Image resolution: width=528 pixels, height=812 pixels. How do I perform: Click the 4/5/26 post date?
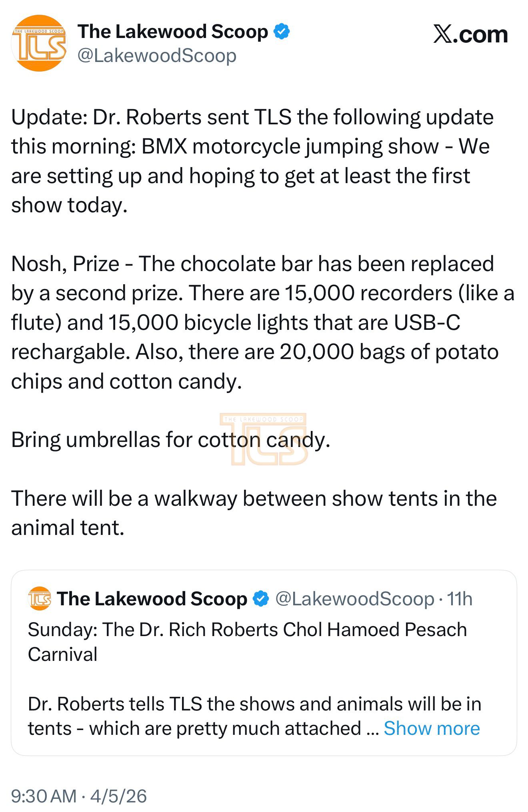118,796
